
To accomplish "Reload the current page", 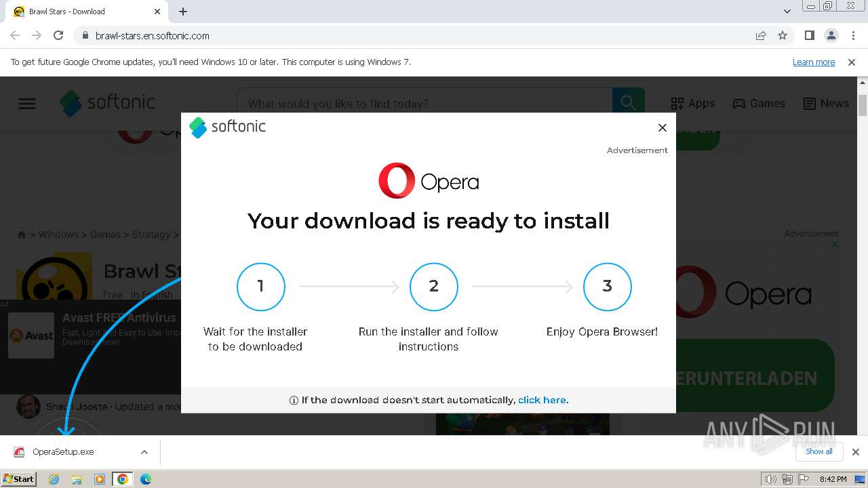I will (58, 36).
